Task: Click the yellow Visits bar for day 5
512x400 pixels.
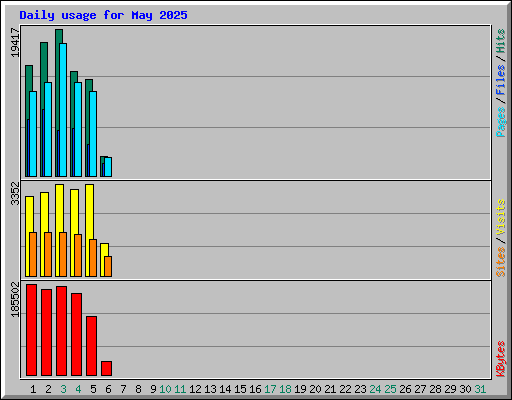Action: [89, 211]
